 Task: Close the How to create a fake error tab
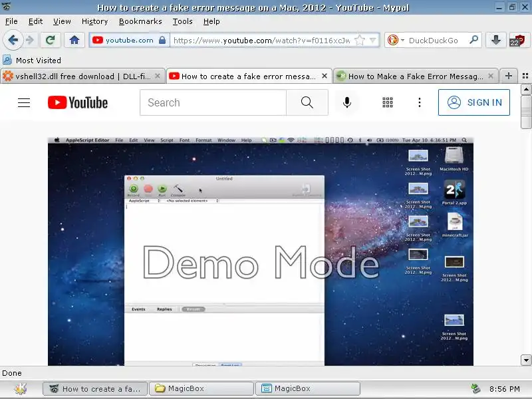pyautogui.click(x=325, y=76)
